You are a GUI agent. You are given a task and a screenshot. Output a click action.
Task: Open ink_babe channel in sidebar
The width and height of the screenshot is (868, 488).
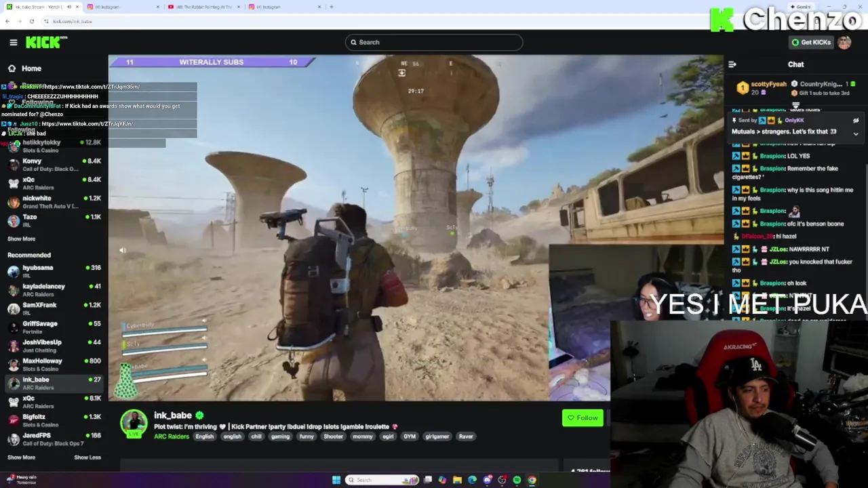(54, 383)
